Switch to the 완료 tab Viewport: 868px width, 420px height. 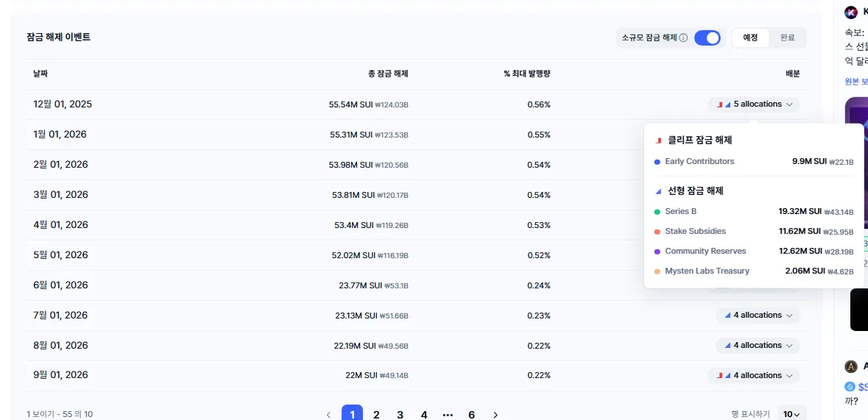pos(787,38)
